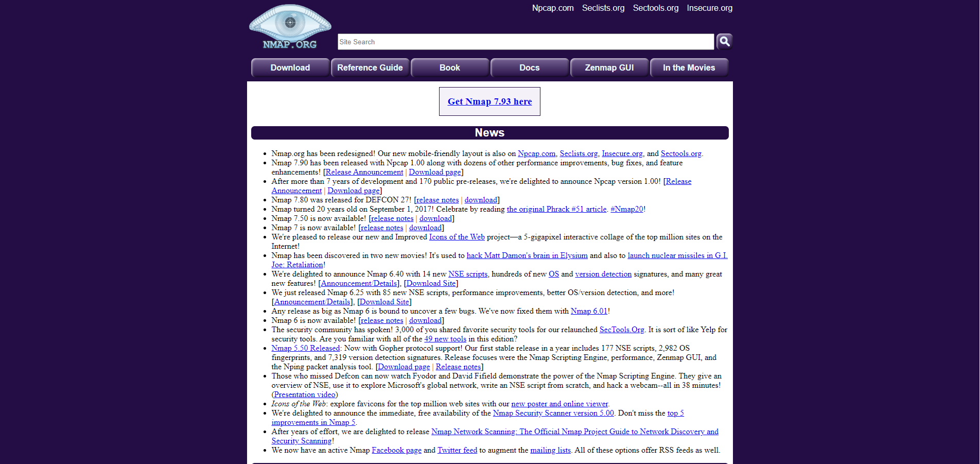This screenshot has height=464, width=980.
Task: Open the Download page from the navigation bar
Action: pos(290,67)
